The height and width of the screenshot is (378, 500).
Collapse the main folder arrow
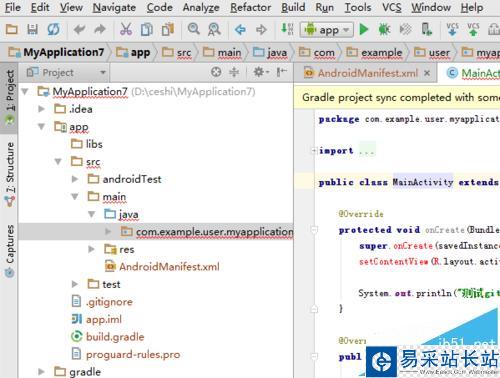(x=75, y=197)
